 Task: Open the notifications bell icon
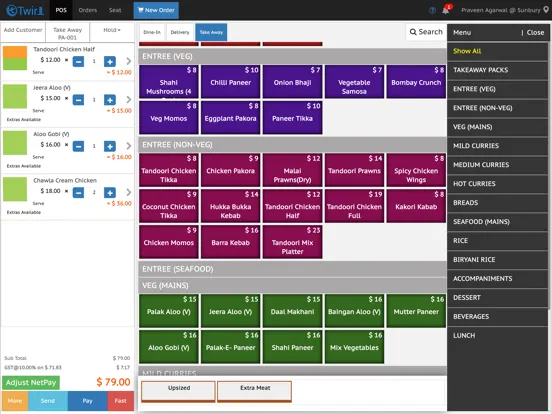point(445,10)
